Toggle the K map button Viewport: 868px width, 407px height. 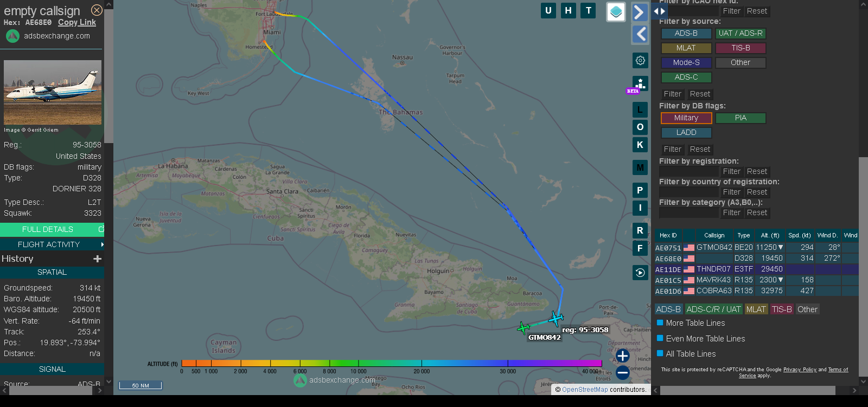click(x=640, y=145)
